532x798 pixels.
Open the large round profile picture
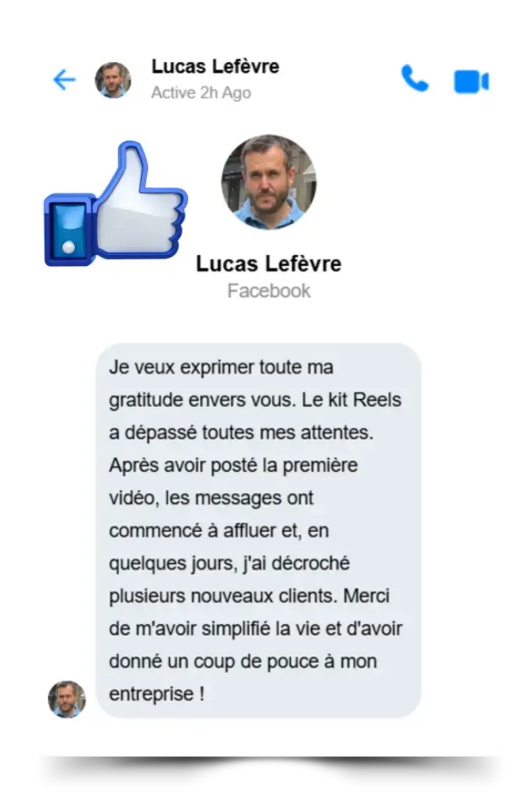coord(269,182)
